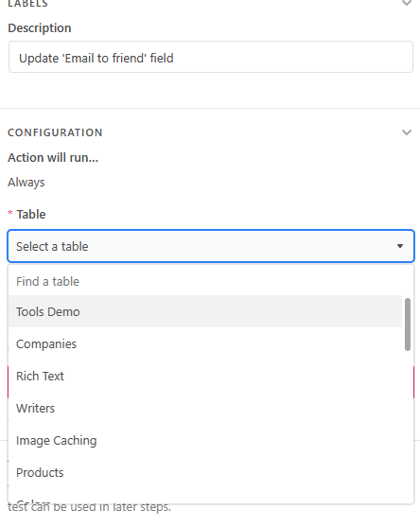Click the caret arrow on Table dropdown

(x=400, y=246)
